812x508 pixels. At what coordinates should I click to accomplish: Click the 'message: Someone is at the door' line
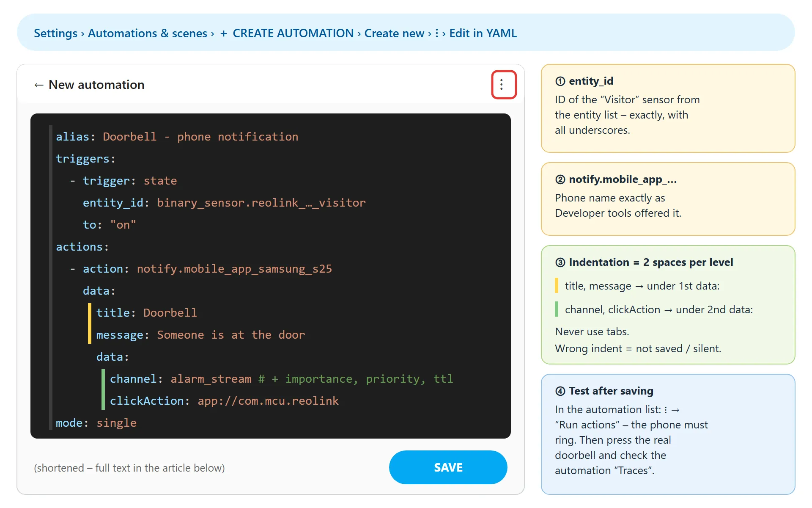click(200, 335)
